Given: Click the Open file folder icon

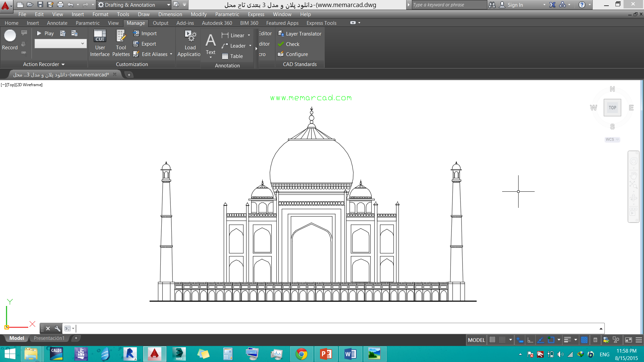Looking at the screenshot, I should pyautogui.click(x=30, y=5).
